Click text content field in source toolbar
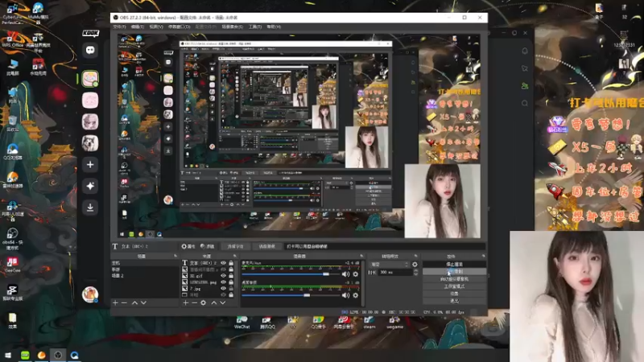Screen dimensions: 644x362 (385, 246)
